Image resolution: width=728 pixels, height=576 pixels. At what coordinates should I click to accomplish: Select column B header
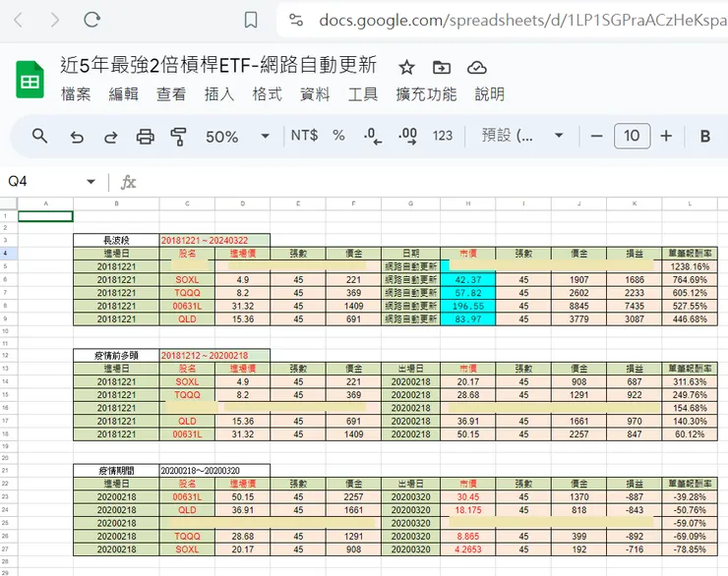116,203
